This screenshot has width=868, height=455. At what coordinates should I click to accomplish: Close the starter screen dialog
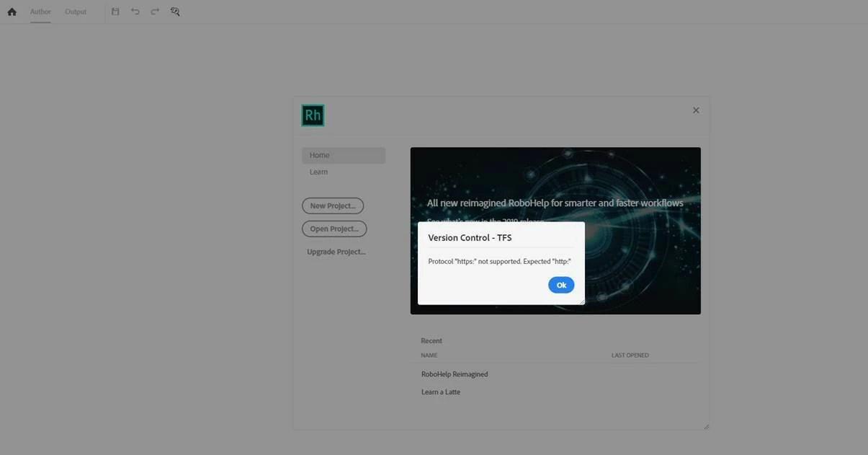[696, 110]
